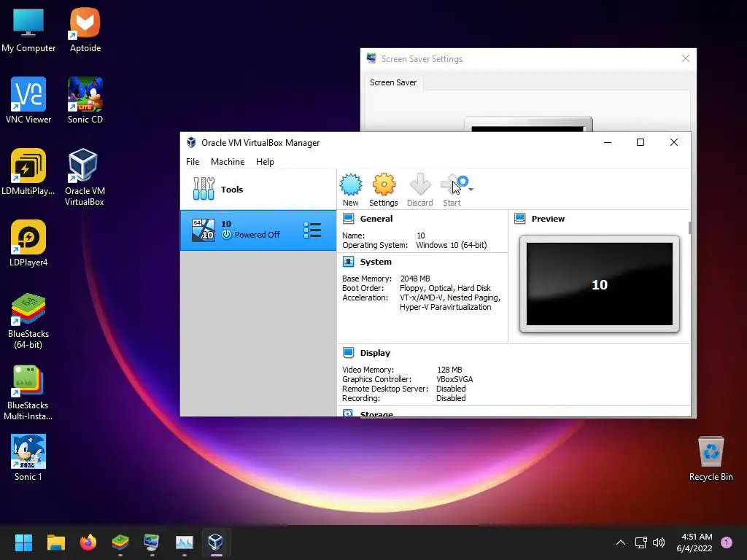Click the Boot Order value text
The image size is (747, 560).
445,288
